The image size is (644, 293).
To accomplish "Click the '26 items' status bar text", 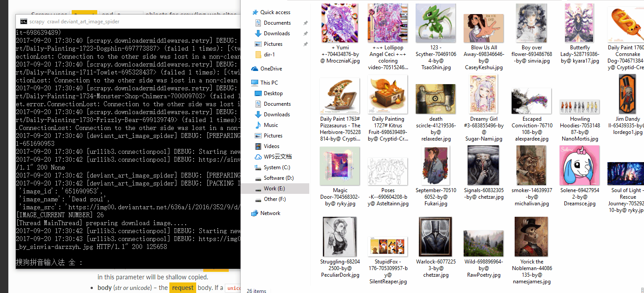I will (x=256, y=291).
